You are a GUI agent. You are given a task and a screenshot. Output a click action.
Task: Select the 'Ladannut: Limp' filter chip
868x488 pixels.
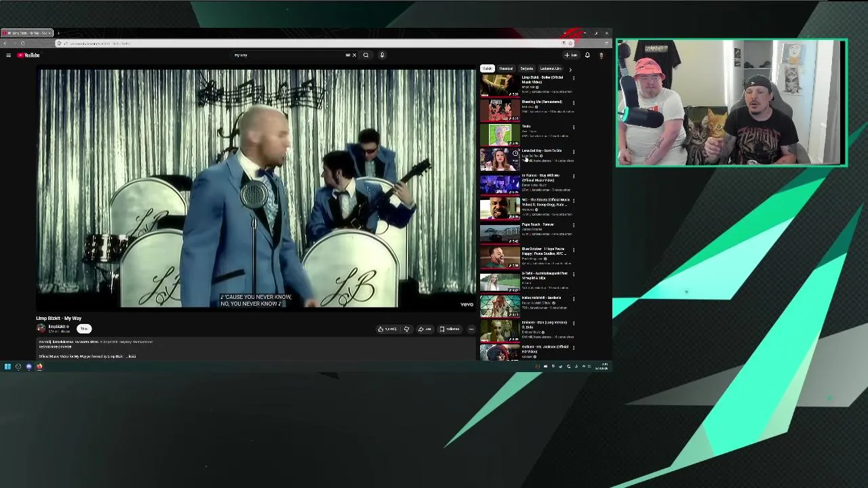click(x=551, y=68)
